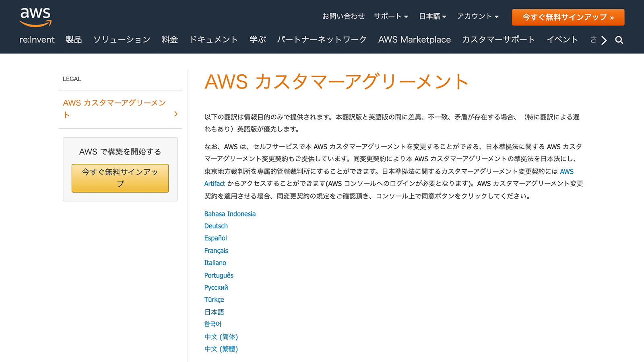Click the お問い合わせ link
The image size is (644, 362).
[x=343, y=16]
